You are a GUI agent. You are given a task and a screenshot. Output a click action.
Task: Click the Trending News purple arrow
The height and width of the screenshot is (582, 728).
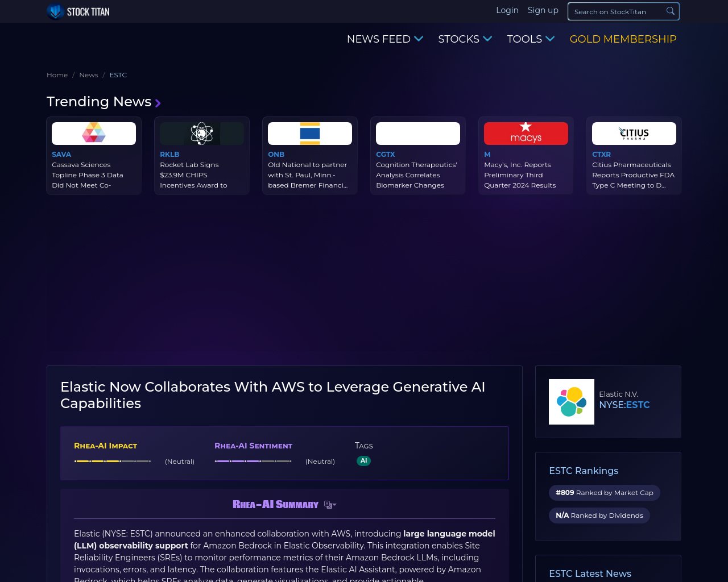158,103
